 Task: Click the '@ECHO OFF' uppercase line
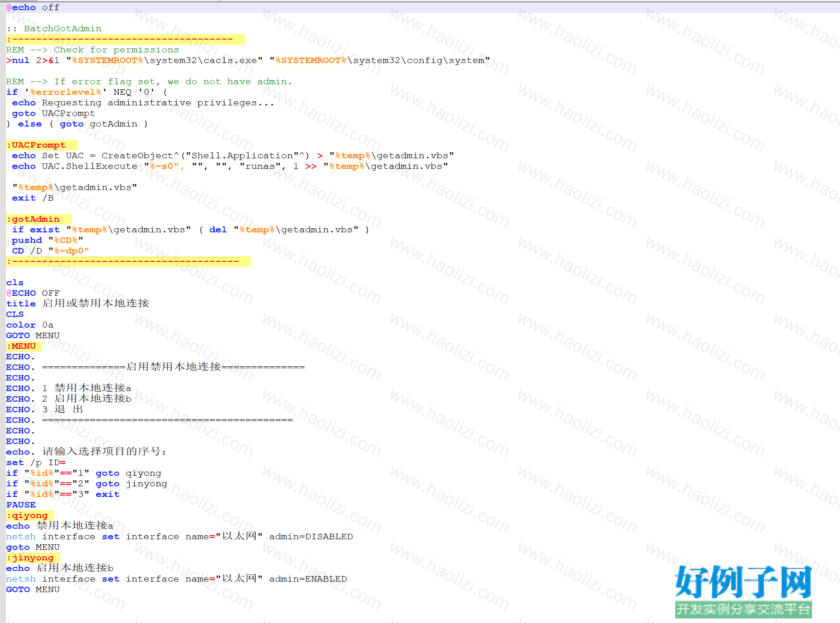(33, 293)
